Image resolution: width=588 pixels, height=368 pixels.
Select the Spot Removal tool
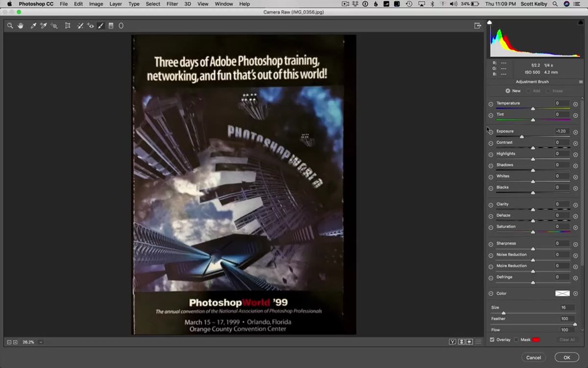pyautogui.click(x=80, y=26)
